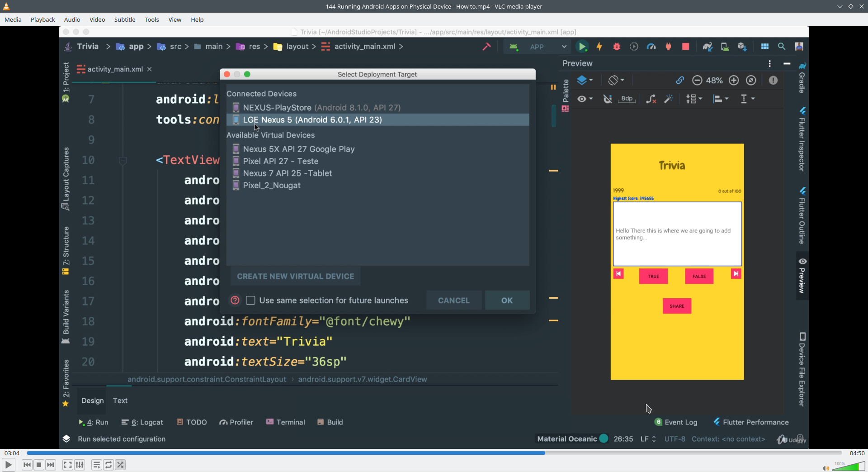The width and height of the screenshot is (868, 472).
Task: Adjust the VLC volume slider
Action: (x=849, y=467)
